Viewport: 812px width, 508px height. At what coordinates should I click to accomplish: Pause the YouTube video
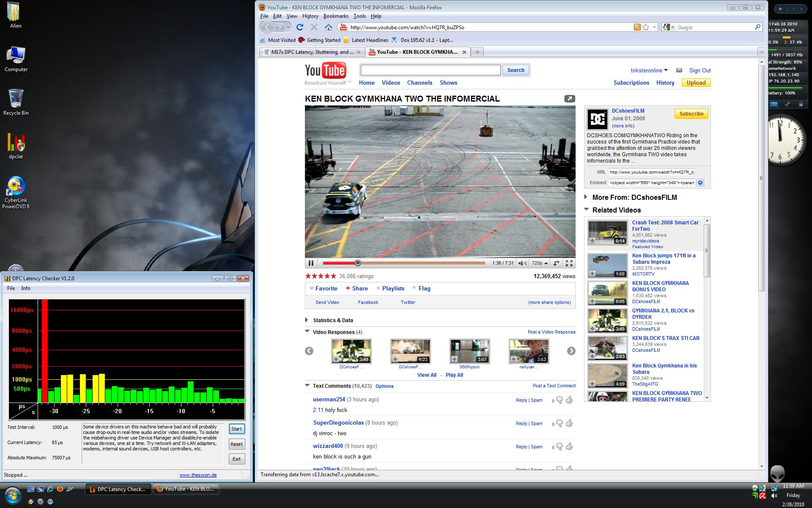pos(311,263)
